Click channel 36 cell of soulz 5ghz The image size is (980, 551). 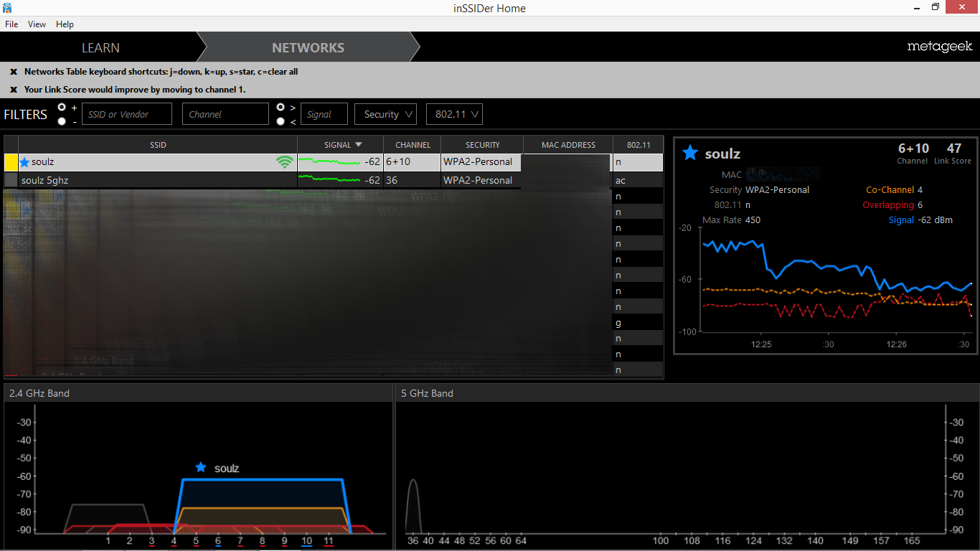click(x=413, y=180)
